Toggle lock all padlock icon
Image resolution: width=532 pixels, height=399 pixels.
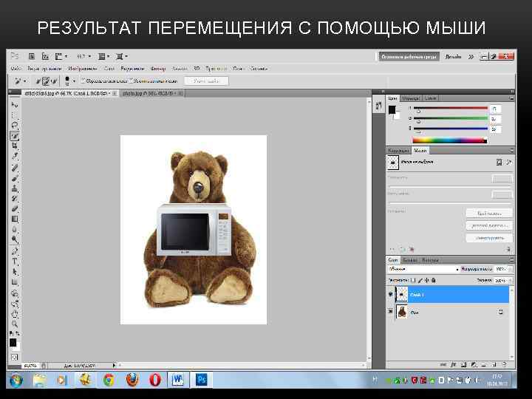434,280
